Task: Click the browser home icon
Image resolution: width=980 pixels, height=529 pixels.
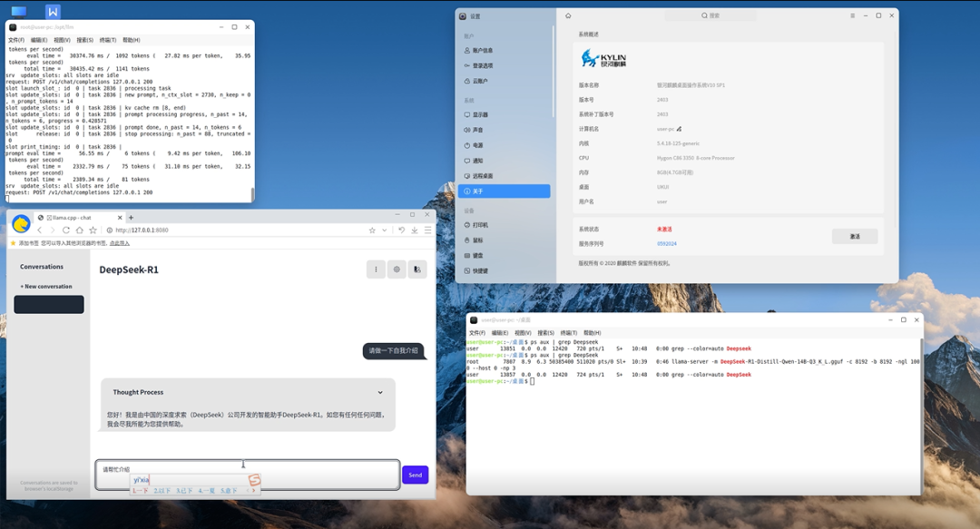Action: (x=79, y=230)
